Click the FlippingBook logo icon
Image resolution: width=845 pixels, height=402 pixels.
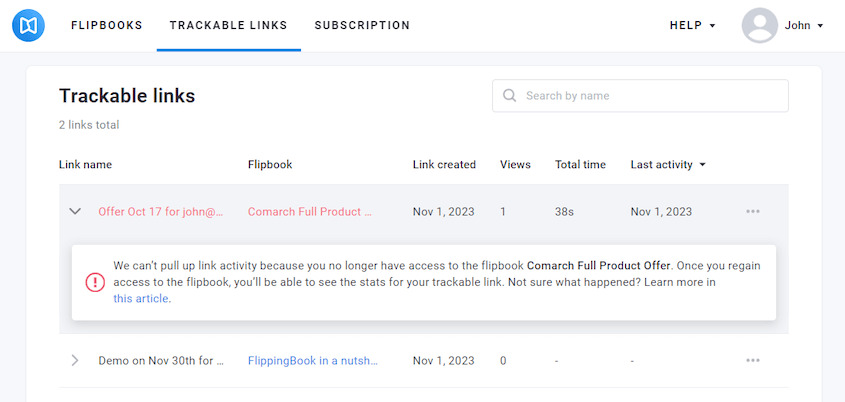[28, 25]
